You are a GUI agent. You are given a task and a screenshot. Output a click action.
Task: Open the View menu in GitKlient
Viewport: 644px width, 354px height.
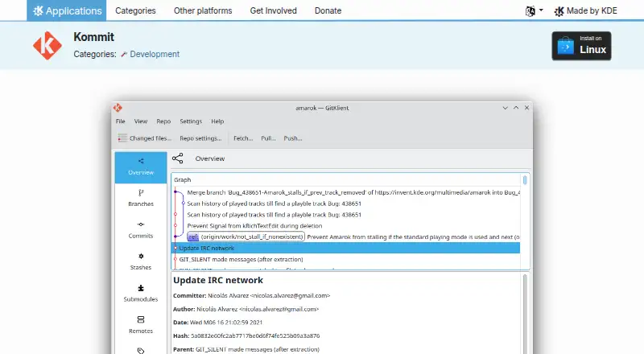(140, 121)
